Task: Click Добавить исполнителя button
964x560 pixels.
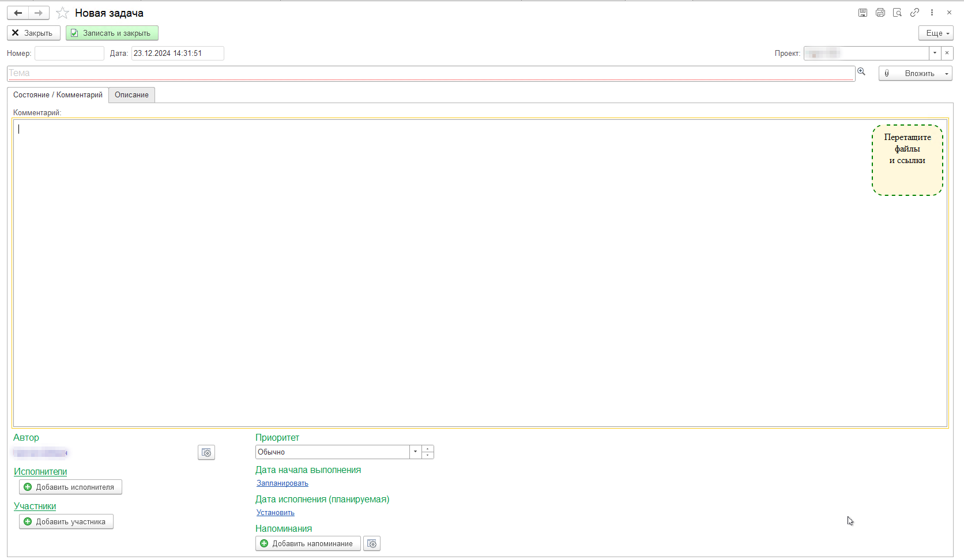Action: tap(70, 487)
